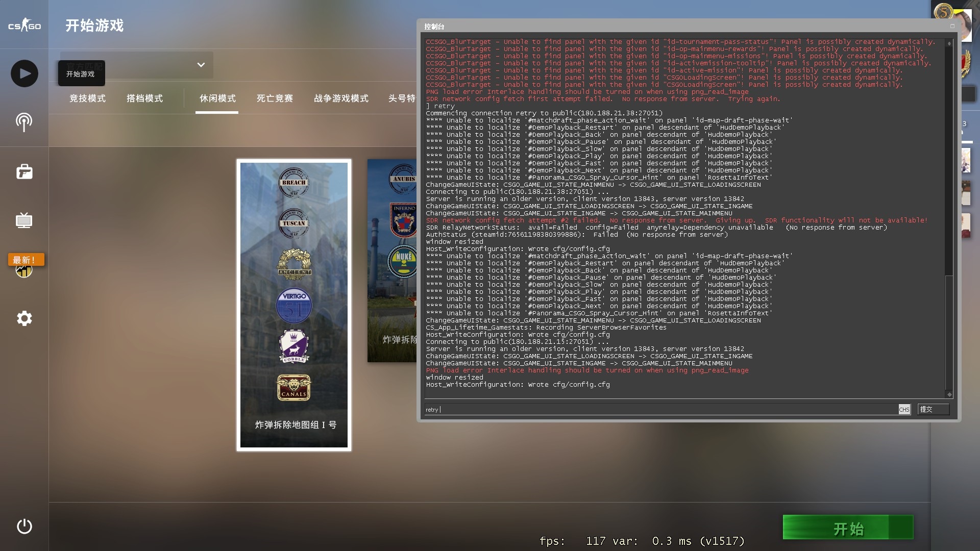
Task: Switch to the 头号特训 tab
Action: click(x=402, y=98)
